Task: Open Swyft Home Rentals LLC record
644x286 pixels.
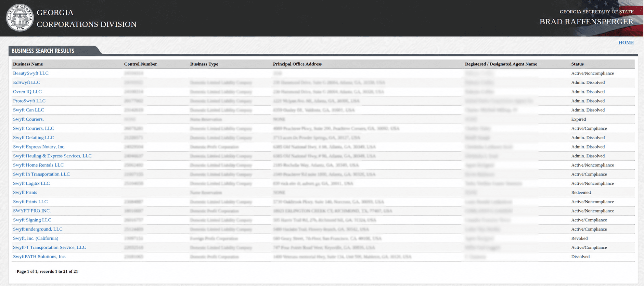Action: (38, 165)
